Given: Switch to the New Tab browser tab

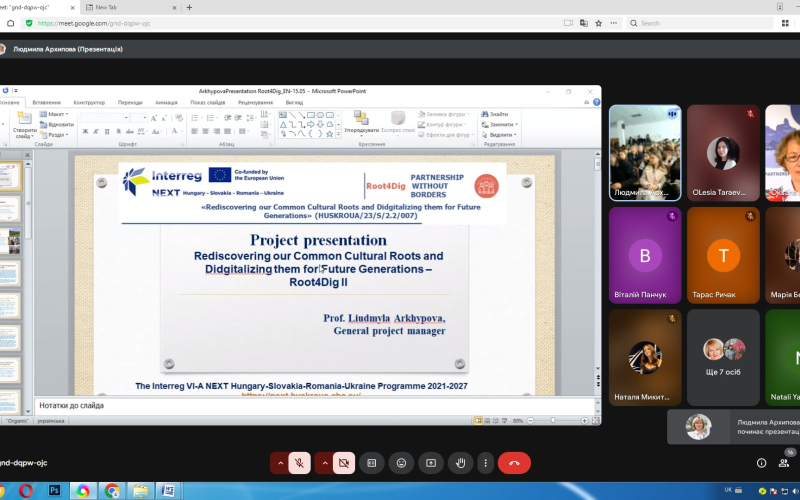Looking at the screenshot, I should click(x=130, y=7).
